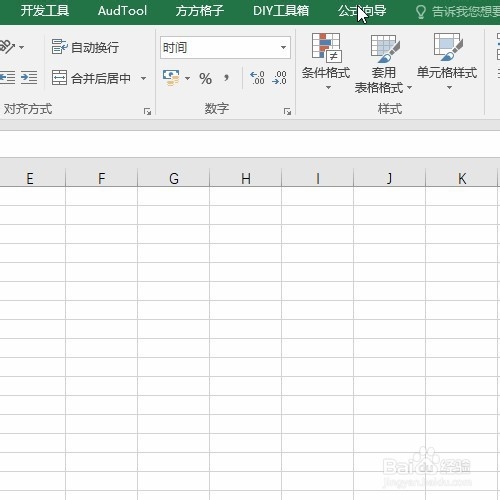Switch to the AudTool tab
The height and width of the screenshot is (500, 500).
point(122,11)
